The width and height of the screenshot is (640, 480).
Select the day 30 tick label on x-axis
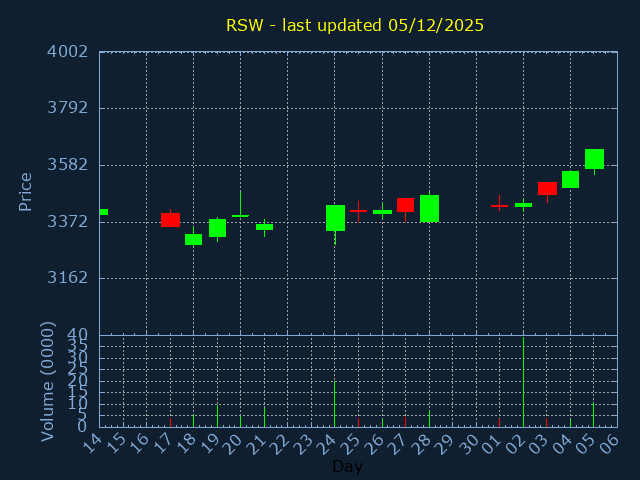coord(468,441)
